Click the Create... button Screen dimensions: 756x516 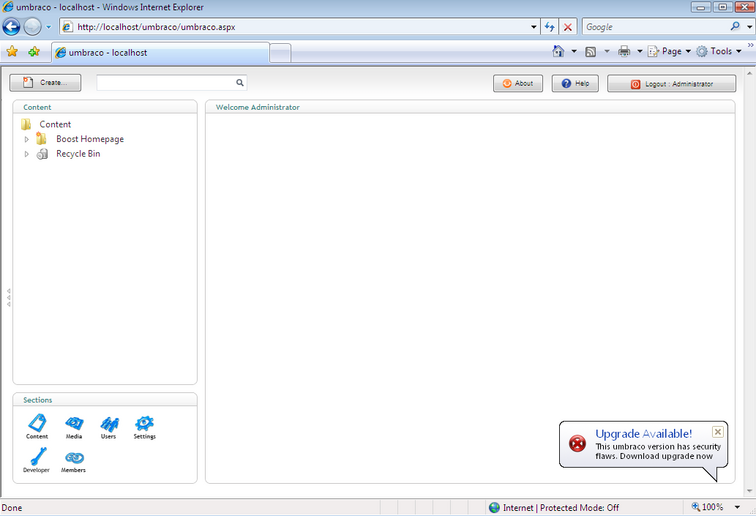point(45,82)
